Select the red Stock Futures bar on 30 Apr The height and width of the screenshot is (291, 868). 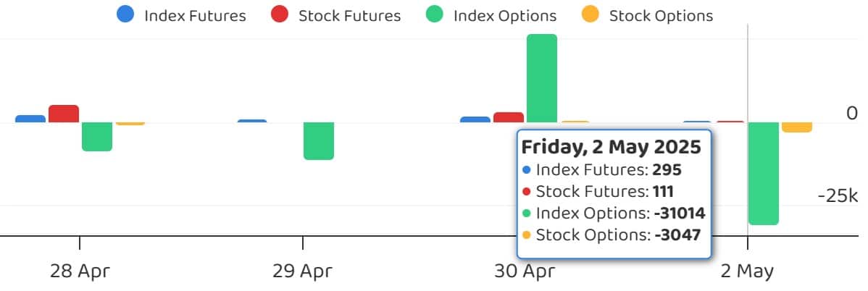[509, 117]
